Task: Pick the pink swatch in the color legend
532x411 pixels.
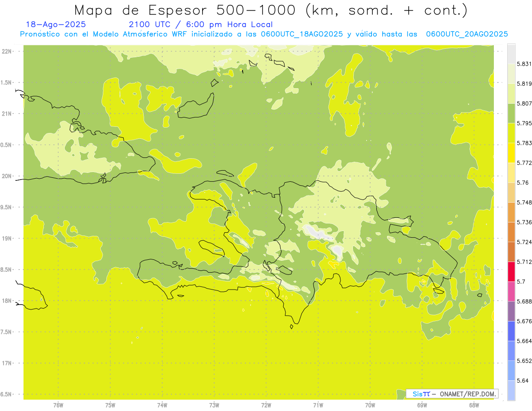Action: click(511, 291)
